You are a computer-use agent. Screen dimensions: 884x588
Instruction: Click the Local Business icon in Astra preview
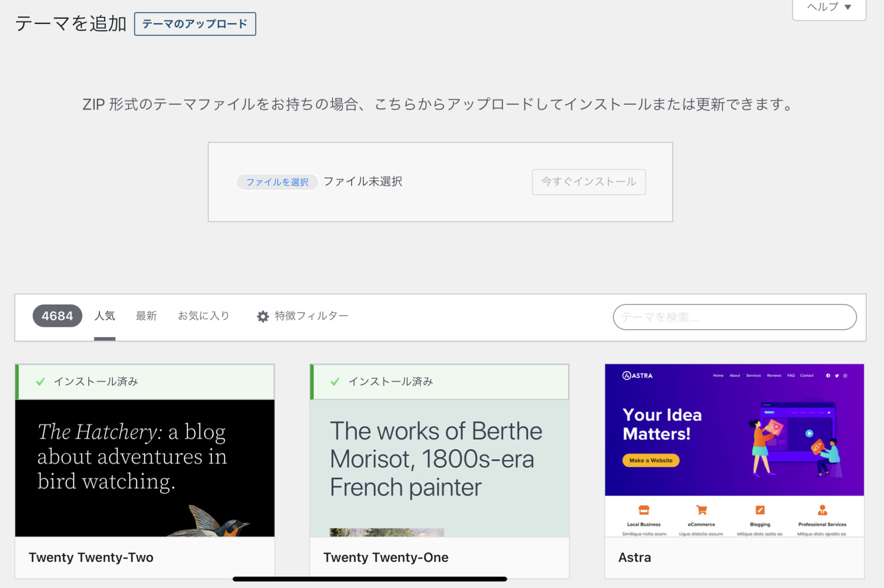644,510
